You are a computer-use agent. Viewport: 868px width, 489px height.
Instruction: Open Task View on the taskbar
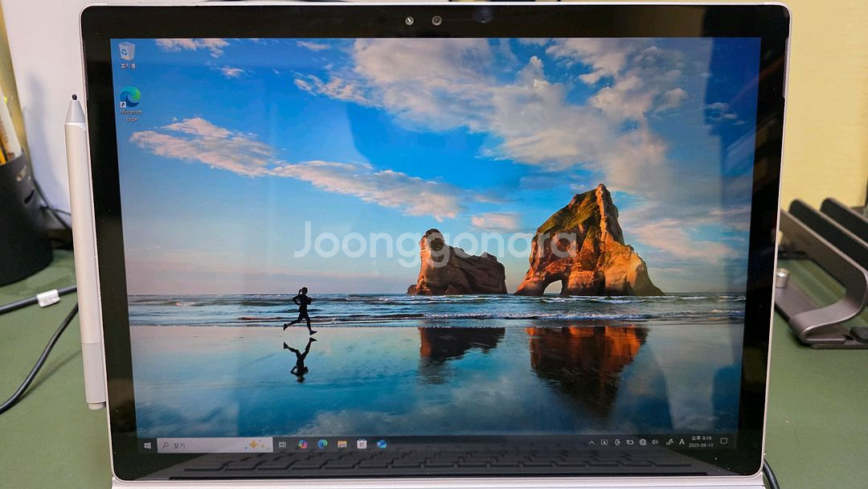coord(282,444)
